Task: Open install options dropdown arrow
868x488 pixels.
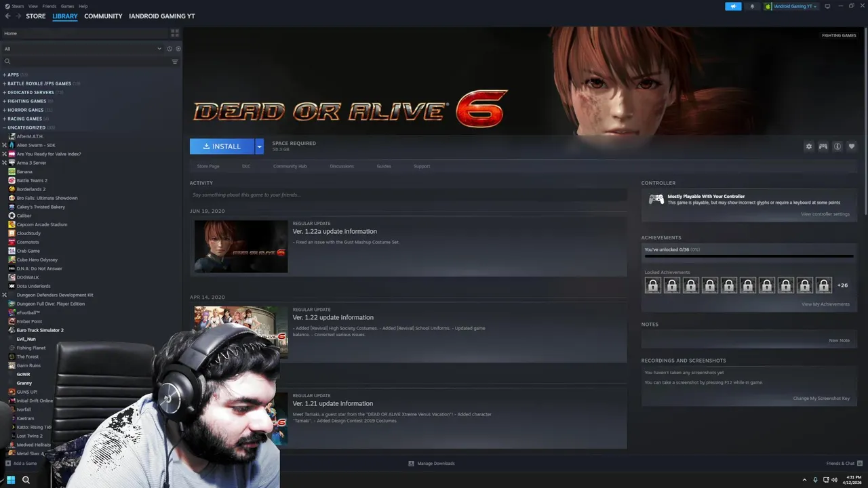Action: point(259,146)
